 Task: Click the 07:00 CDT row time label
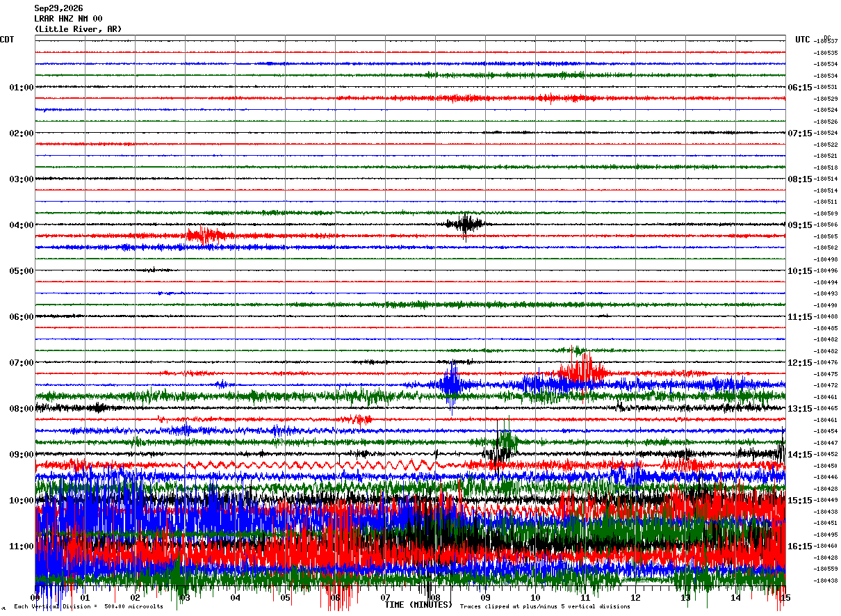tap(22, 363)
